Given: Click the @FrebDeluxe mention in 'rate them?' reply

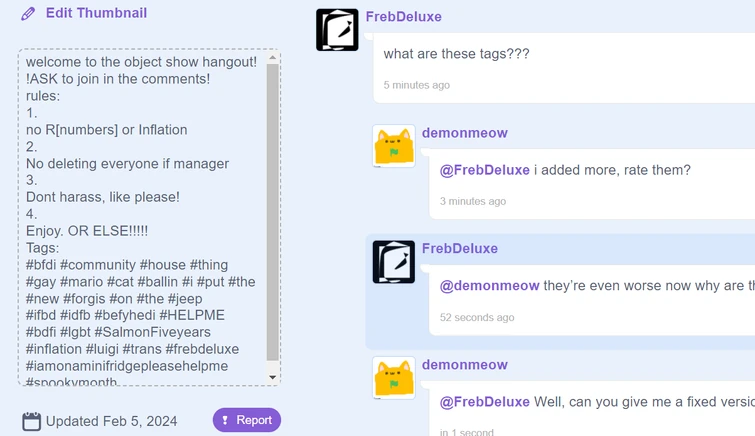Looking at the screenshot, I should pyautogui.click(x=485, y=170).
